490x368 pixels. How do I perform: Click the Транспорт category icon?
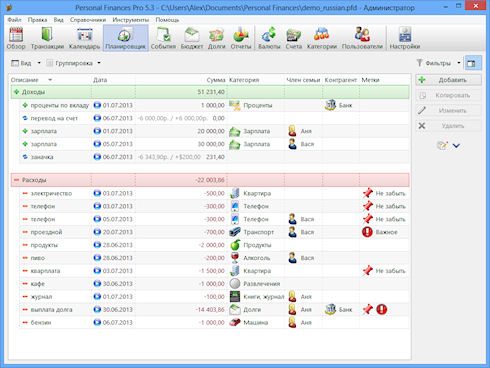point(235,232)
